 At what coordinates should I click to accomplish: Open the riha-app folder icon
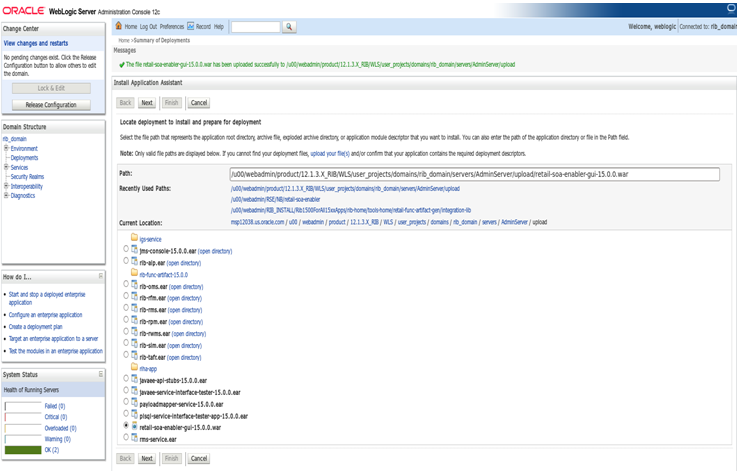(x=134, y=367)
